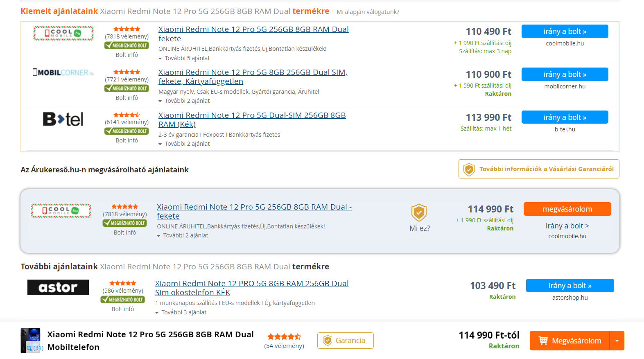
Task: Click 'Mi ez?' text under shield
Action: pos(420,228)
